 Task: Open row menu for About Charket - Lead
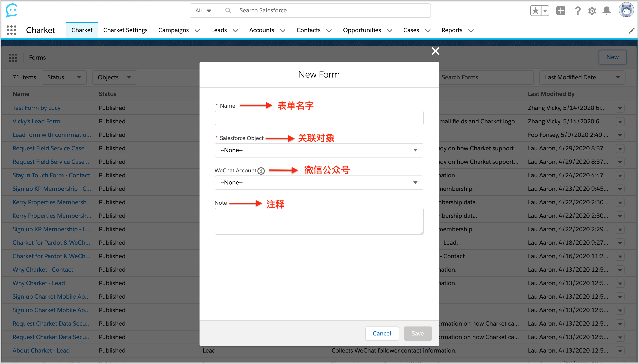click(x=620, y=351)
